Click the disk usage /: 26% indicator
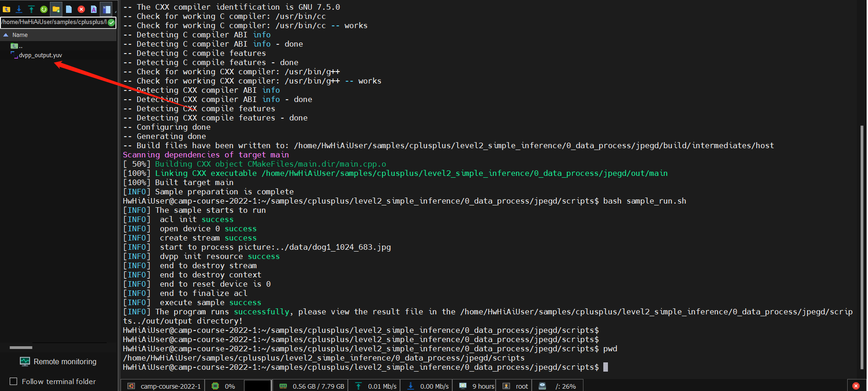Viewport: 868px width, 391px height. coord(565,386)
